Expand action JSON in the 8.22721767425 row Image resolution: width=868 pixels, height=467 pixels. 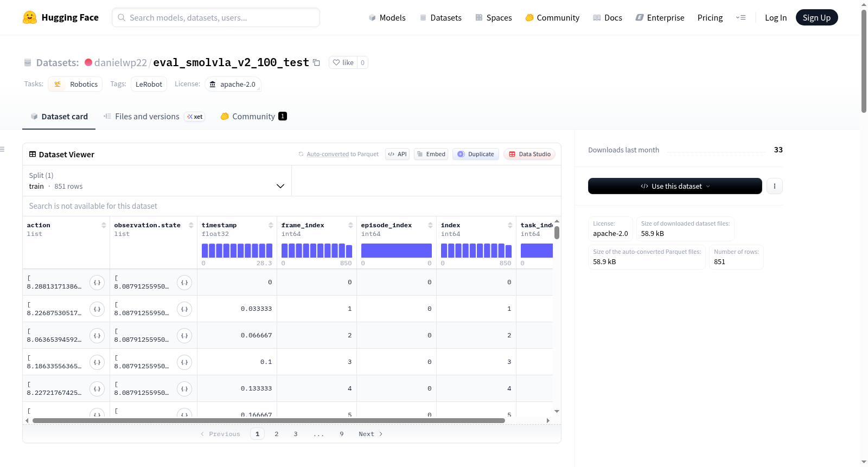pos(97,389)
